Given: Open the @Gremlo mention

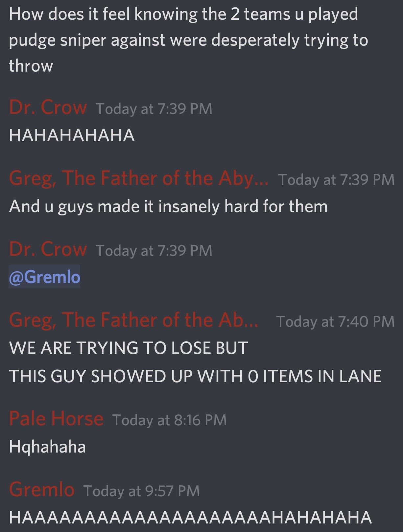Looking at the screenshot, I should pyautogui.click(x=44, y=277).
